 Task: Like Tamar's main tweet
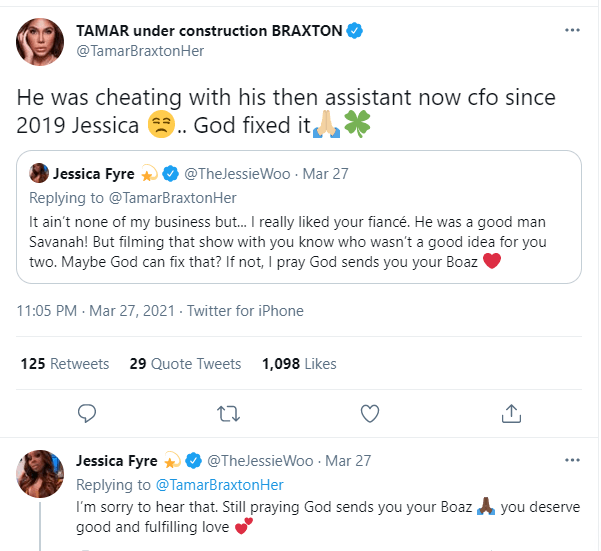click(370, 412)
